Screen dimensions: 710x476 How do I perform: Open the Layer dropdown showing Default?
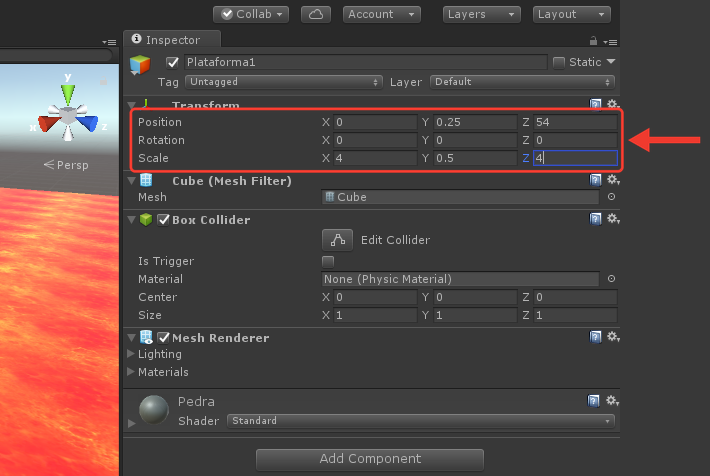(522, 82)
